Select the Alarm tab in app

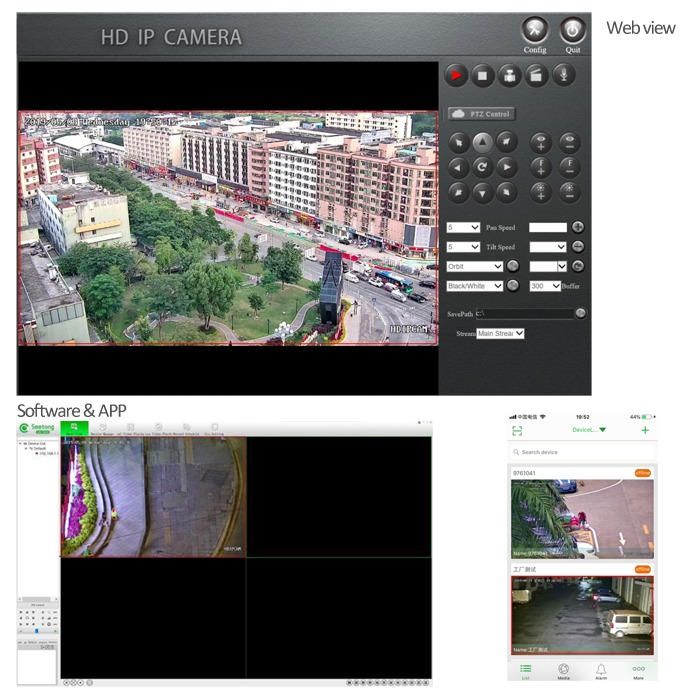point(601,671)
